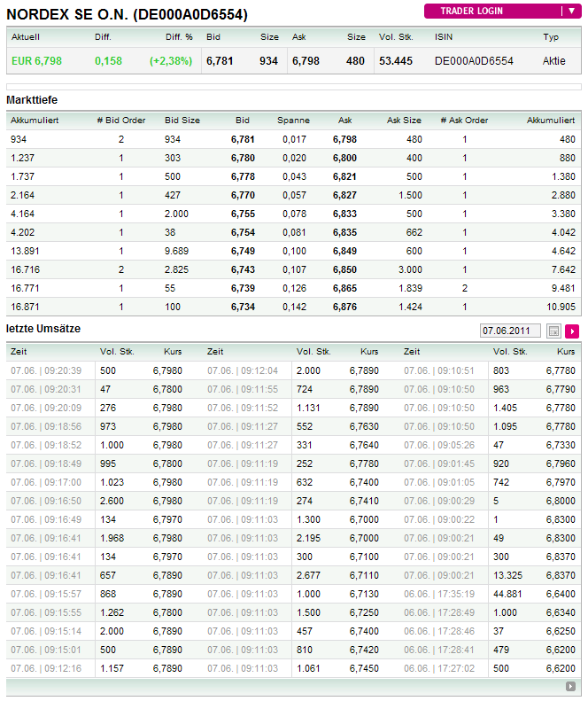The height and width of the screenshot is (701, 588).
Task: Click the empty horizontal bar above Markttiefe
Action: click(x=293, y=87)
